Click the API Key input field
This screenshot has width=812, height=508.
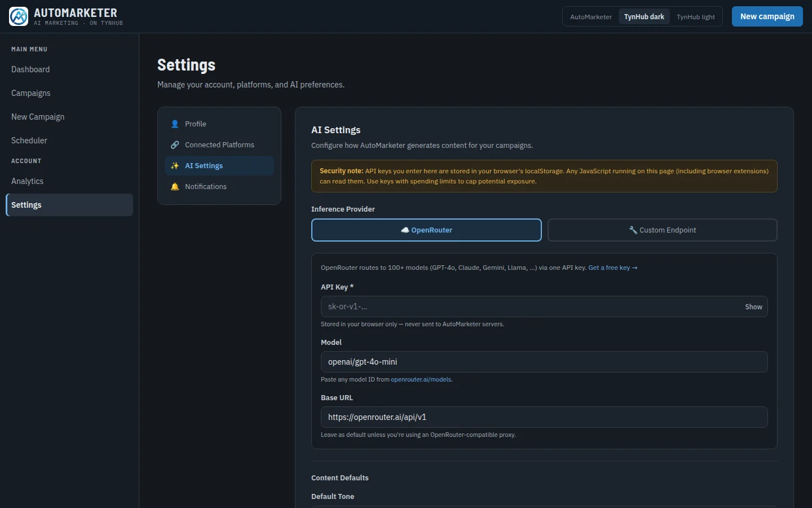pyautogui.click(x=544, y=307)
